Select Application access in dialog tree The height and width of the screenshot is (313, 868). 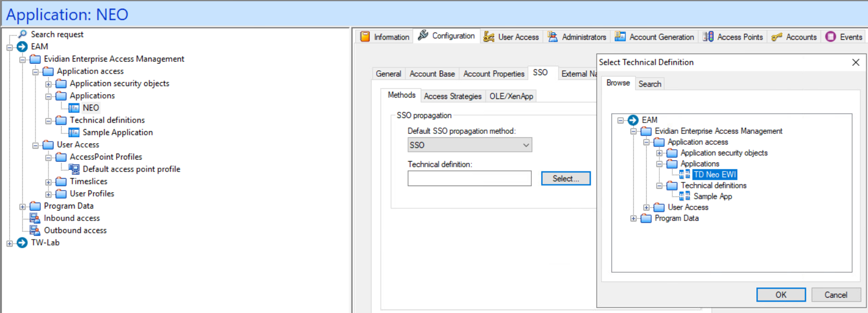click(x=698, y=142)
